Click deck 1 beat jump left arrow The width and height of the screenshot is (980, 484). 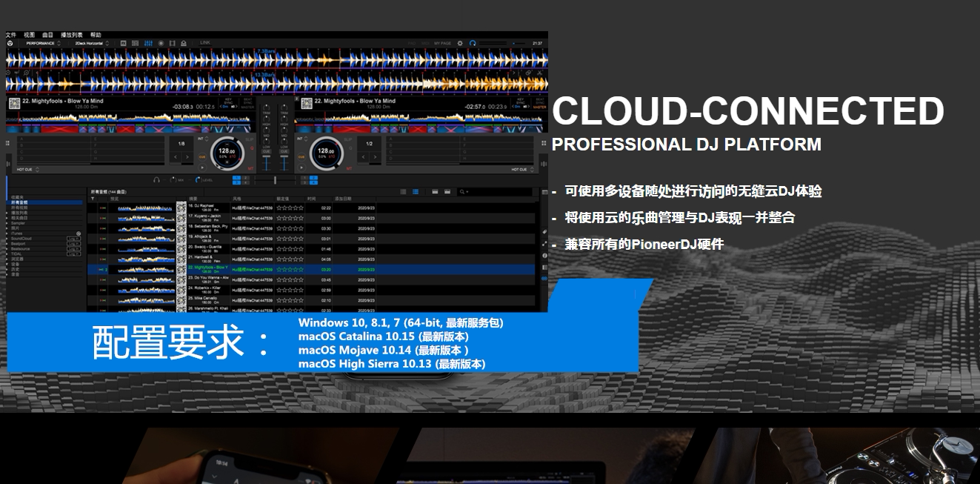point(176,157)
